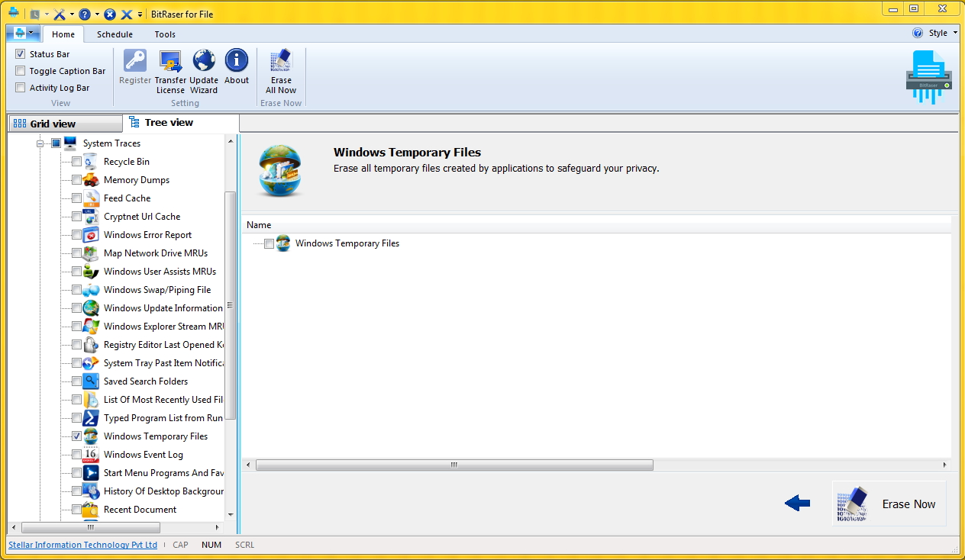Check the Recent Document checkbox
The image size is (965, 560).
click(x=76, y=510)
